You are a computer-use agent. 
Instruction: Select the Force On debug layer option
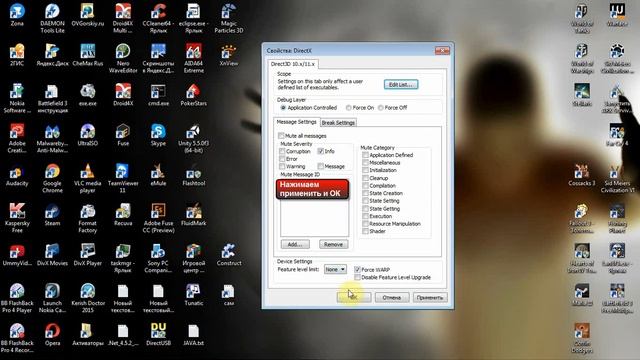click(x=348, y=108)
